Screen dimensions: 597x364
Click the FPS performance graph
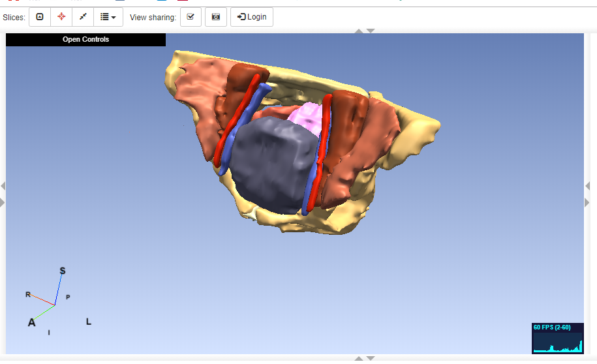point(557,338)
